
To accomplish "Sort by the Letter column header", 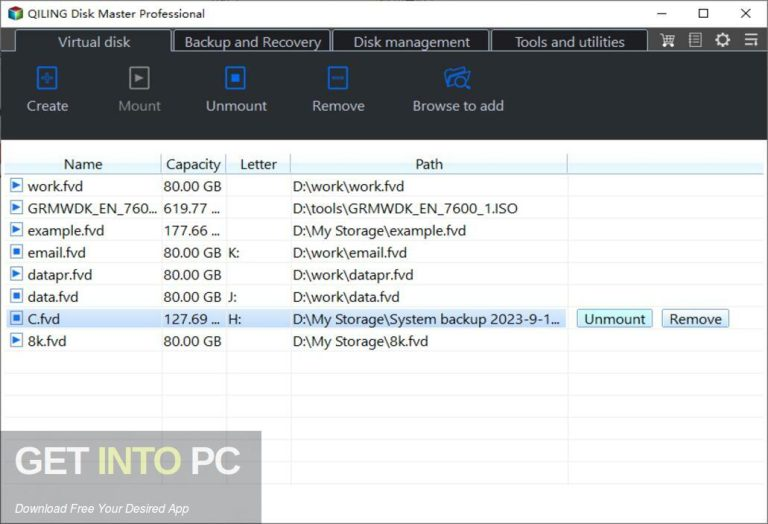I will [258, 164].
